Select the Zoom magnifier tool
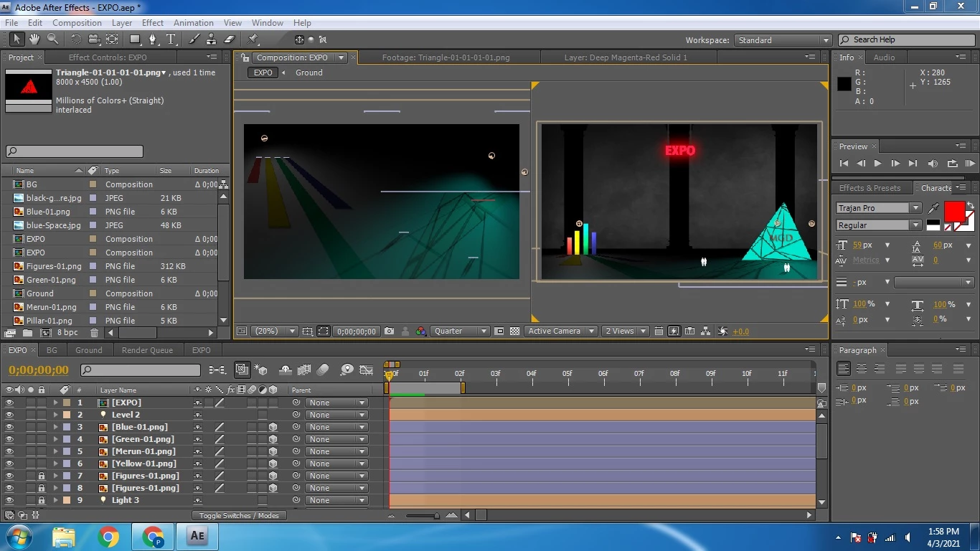980x551 pixels. click(x=52, y=39)
